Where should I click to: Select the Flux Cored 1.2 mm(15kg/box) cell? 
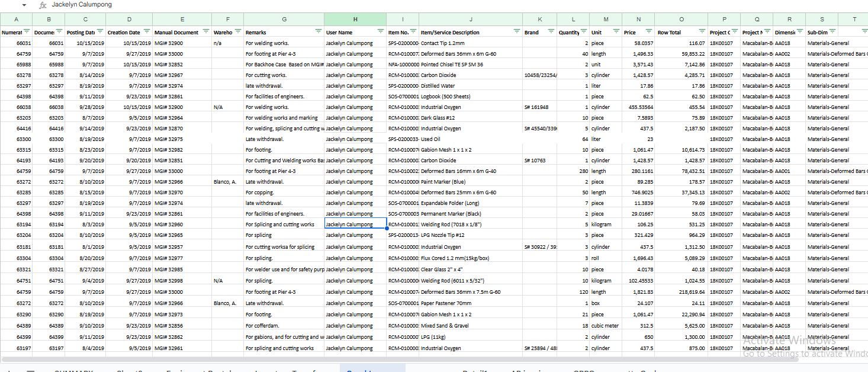tap(471, 258)
